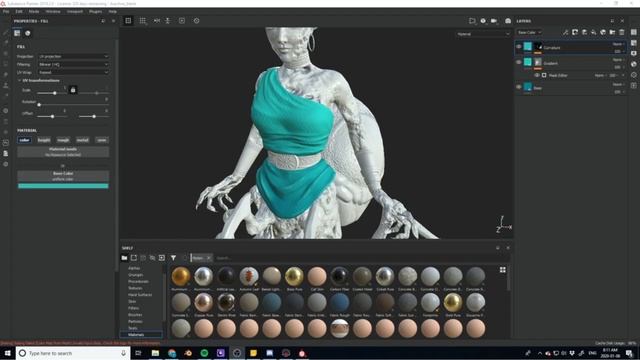Image resolution: width=640 pixels, height=360 pixels.
Task: Hide the Curvature layer via eye icon
Action: coord(519,47)
